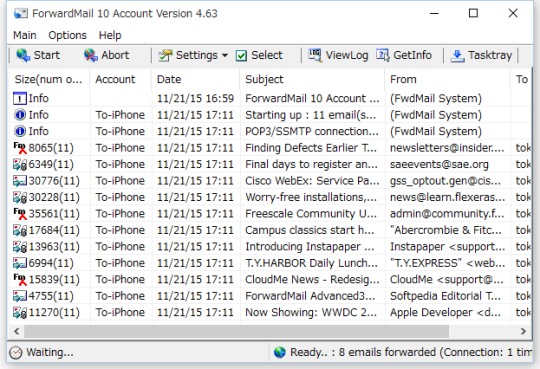Click the GetInfo icon
The image size is (540, 369).
tap(383, 55)
